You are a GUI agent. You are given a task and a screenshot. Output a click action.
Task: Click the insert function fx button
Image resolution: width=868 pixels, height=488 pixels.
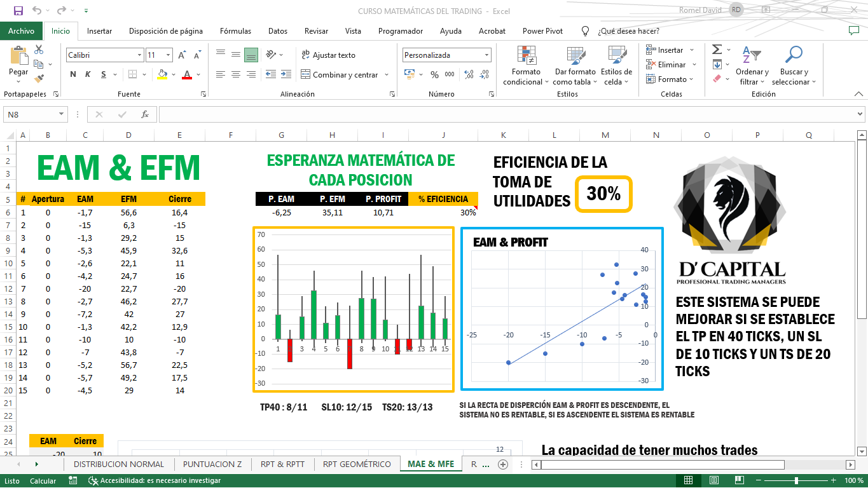pos(145,114)
